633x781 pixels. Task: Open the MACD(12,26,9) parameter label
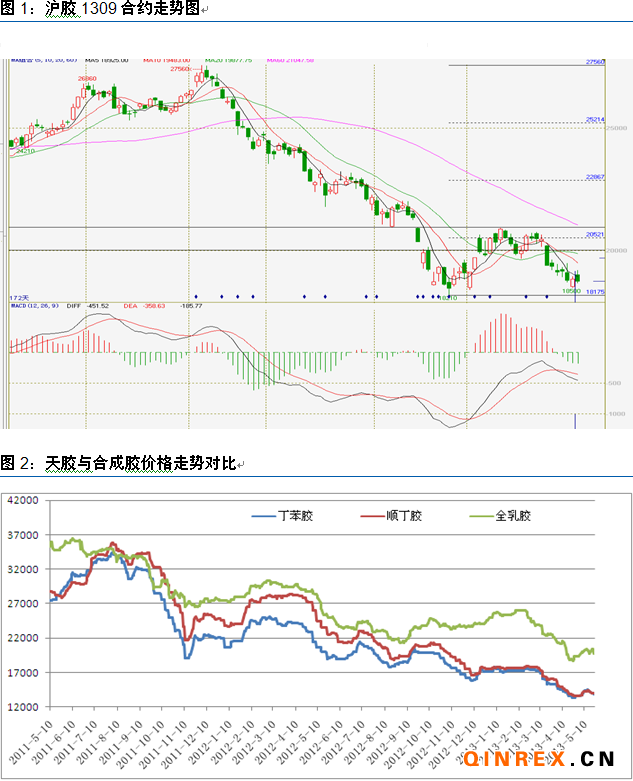31,306
